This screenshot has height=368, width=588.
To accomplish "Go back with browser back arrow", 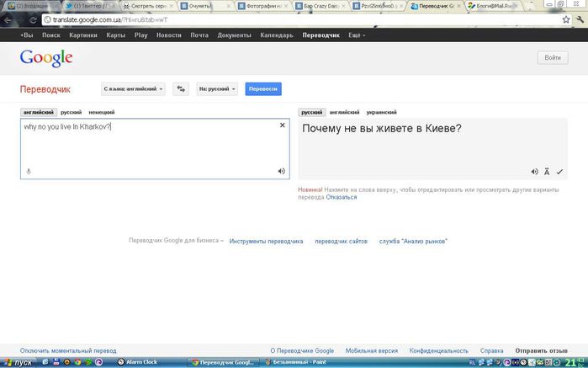I will click(8, 20).
